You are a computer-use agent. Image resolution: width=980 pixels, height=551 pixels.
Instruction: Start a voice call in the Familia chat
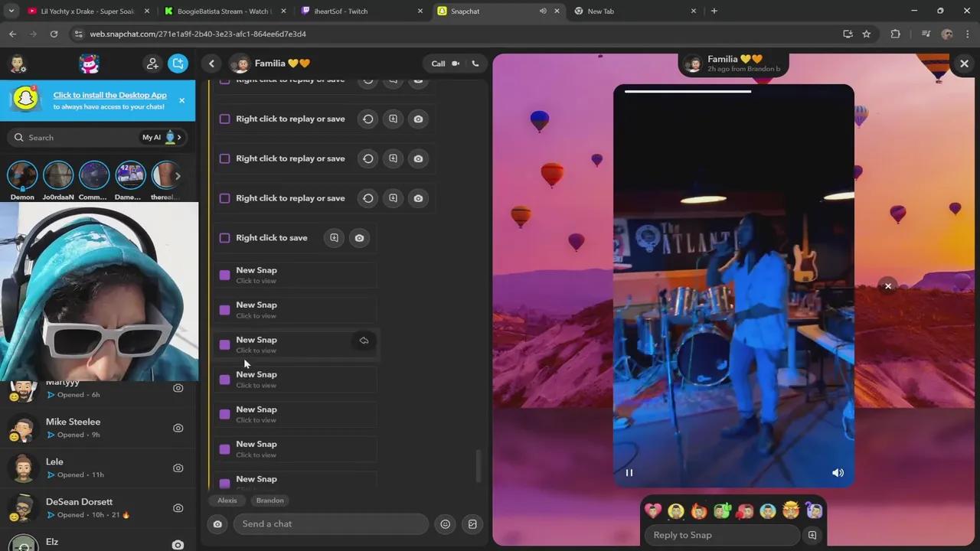tap(475, 64)
